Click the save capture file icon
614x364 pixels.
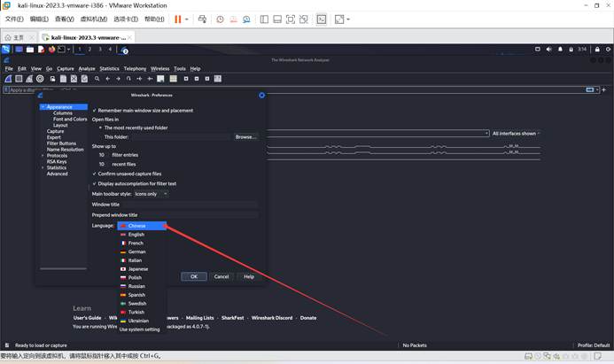point(63,79)
